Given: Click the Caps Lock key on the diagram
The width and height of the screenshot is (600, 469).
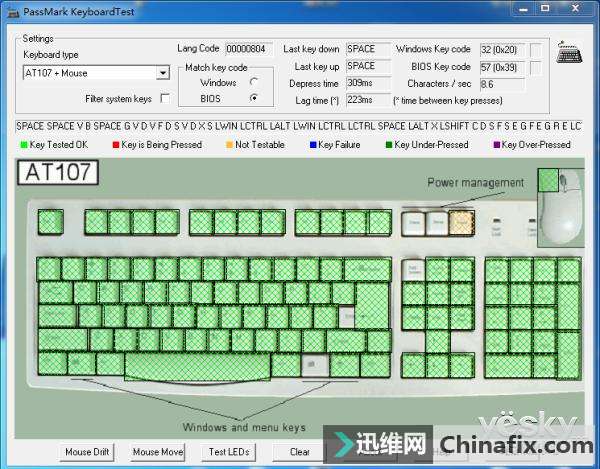Looking at the screenshot, I should tap(57, 316).
